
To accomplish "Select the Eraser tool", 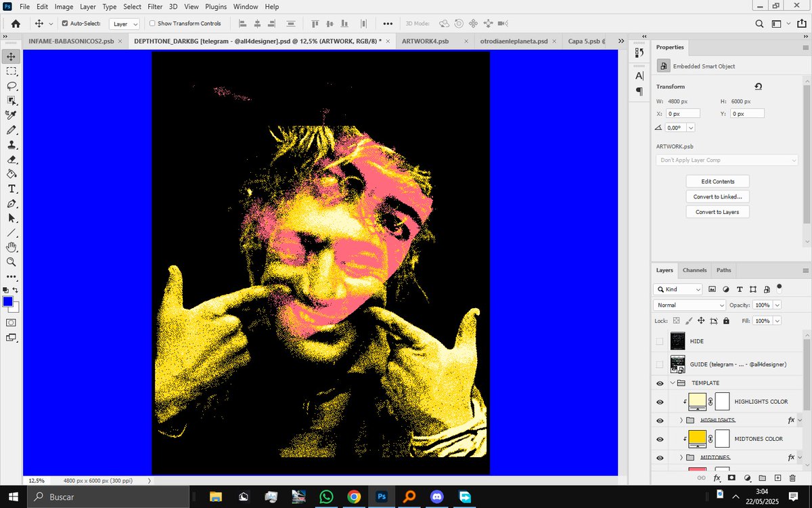I will point(12,159).
